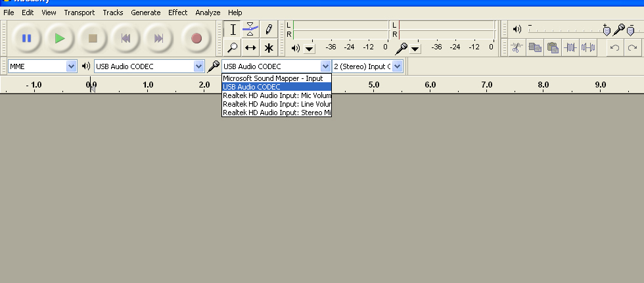Click the green Play button
Image resolution: width=644 pixels, height=283 pixels.
point(60,38)
